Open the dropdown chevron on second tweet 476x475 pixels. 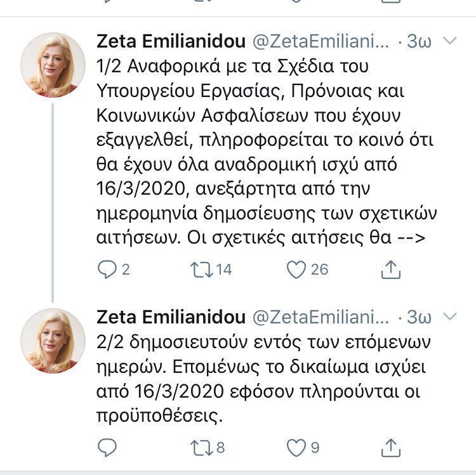click(x=450, y=316)
